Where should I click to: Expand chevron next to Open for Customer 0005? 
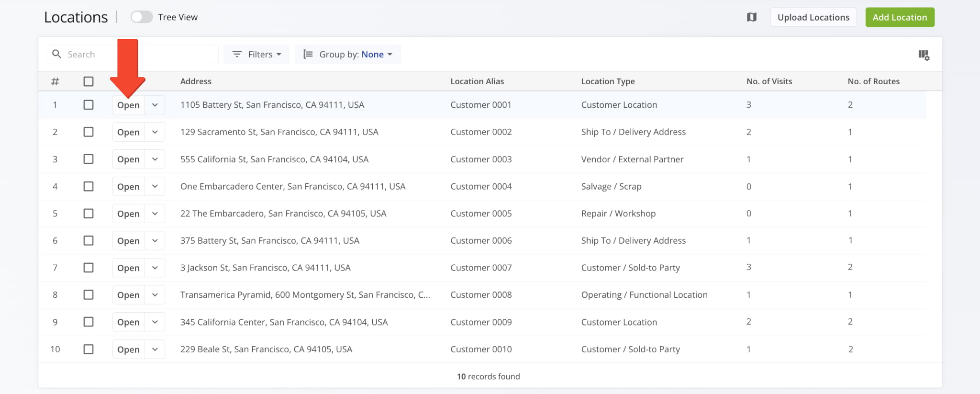tap(155, 214)
